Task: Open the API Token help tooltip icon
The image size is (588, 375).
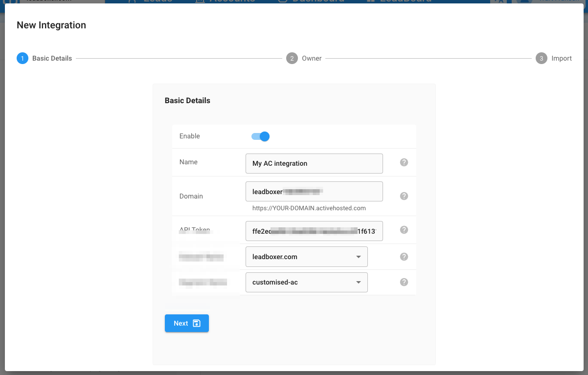Action: click(404, 230)
